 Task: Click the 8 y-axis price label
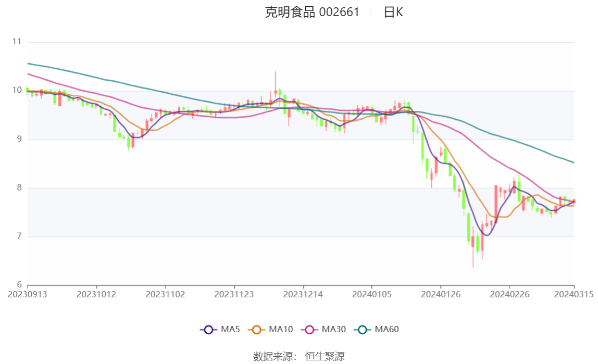coord(19,187)
